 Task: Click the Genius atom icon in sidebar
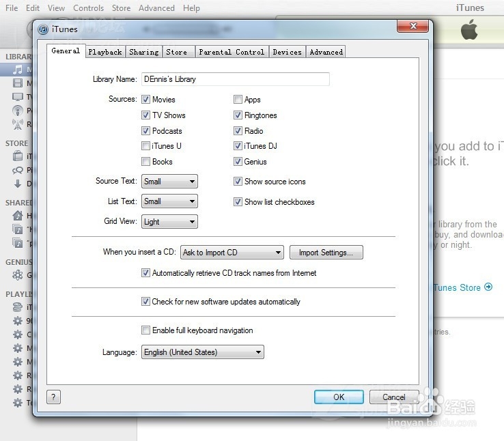(18, 275)
